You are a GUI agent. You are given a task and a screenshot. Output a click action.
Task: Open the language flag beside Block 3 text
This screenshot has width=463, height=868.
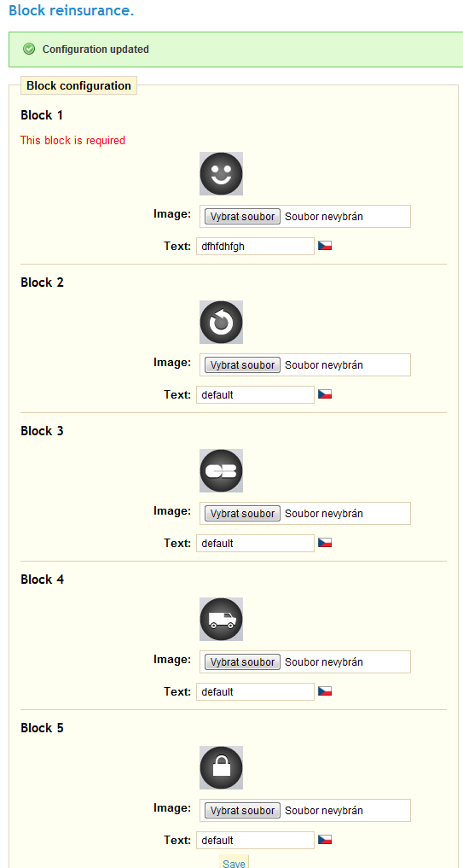(325, 543)
